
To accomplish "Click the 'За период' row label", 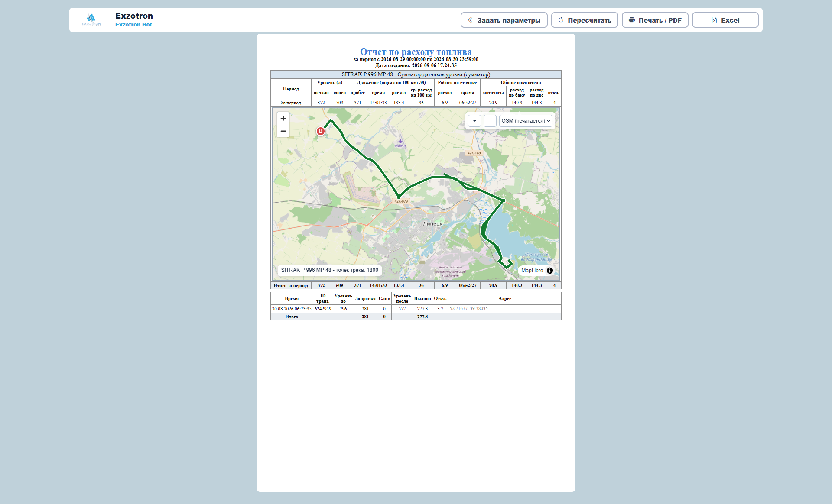I will [291, 103].
